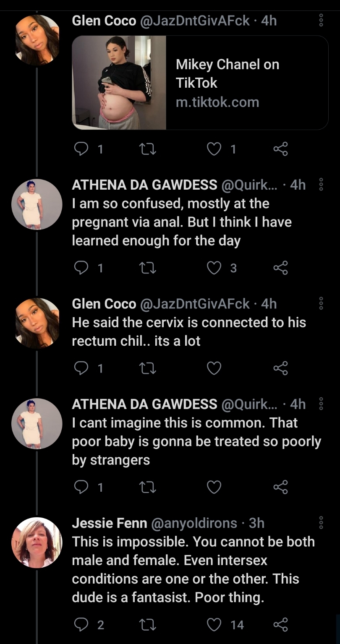This screenshot has height=644, width=340.
Task: Retweet Jessie Fenn's tweet
Action: click(147, 625)
